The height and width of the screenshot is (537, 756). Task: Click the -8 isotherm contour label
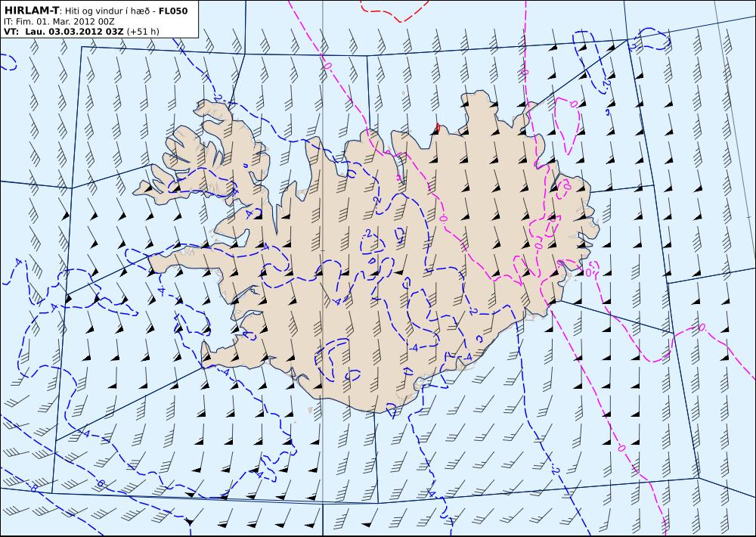tap(33, 488)
